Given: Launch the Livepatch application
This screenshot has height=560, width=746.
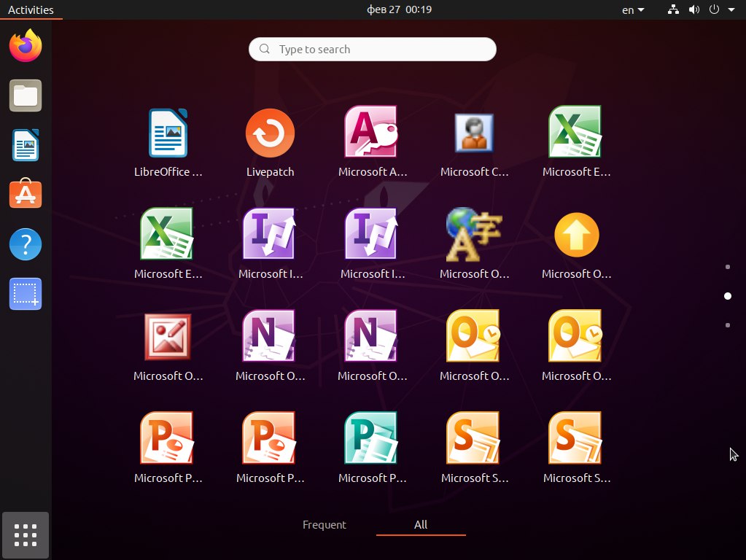Looking at the screenshot, I should pos(270,133).
